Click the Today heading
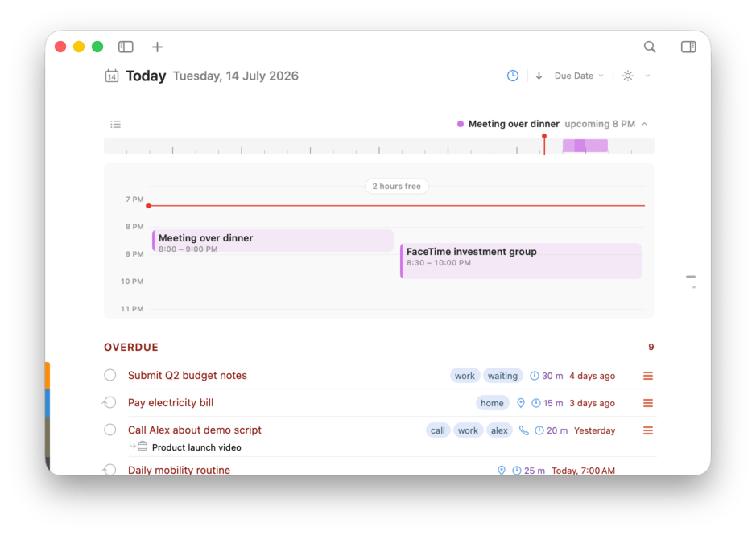756x535 pixels. pos(146,76)
